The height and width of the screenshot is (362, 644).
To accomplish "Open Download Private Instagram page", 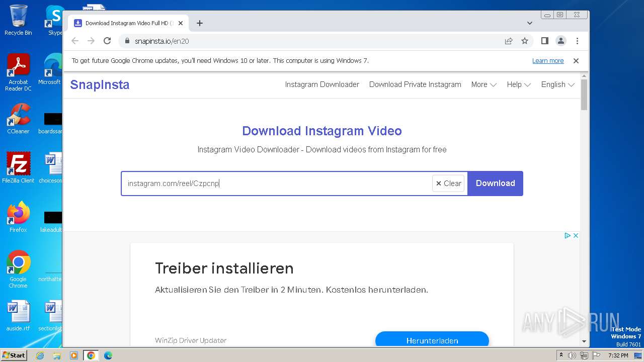I will click(415, 84).
